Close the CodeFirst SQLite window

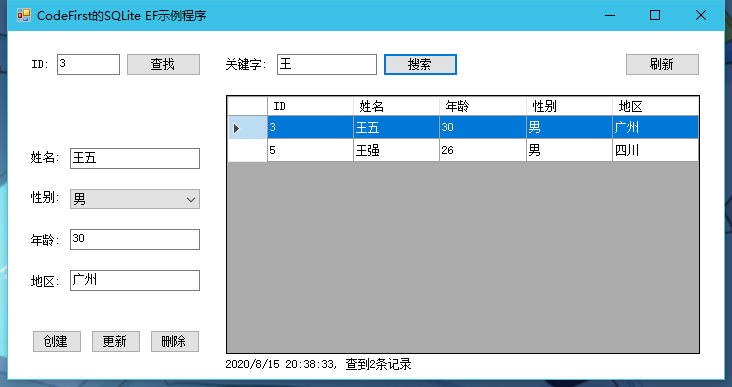[x=701, y=15]
